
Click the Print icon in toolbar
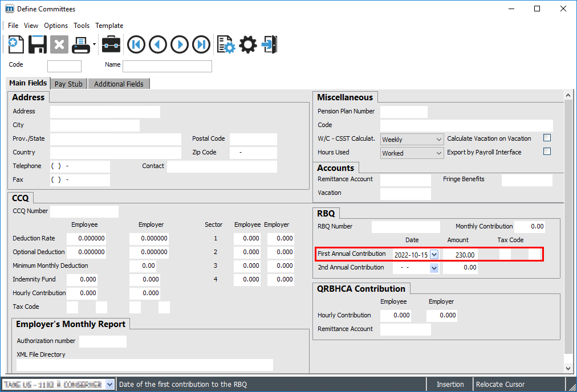click(80, 44)
